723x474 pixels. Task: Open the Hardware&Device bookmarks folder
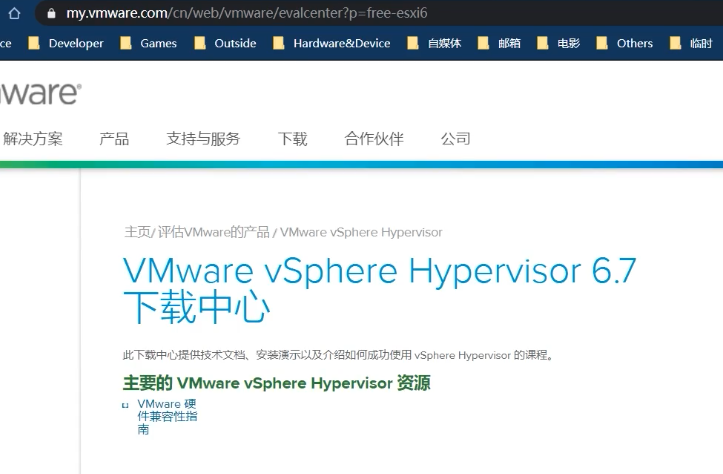332,43
